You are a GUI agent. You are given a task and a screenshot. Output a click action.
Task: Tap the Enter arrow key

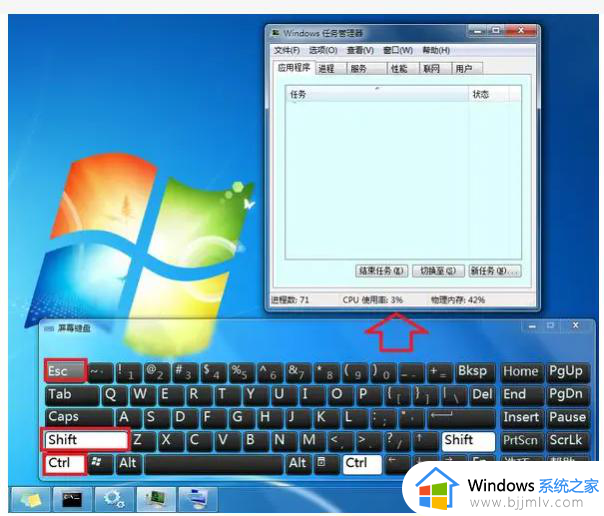pyautogui.click(x=461, y=417)
